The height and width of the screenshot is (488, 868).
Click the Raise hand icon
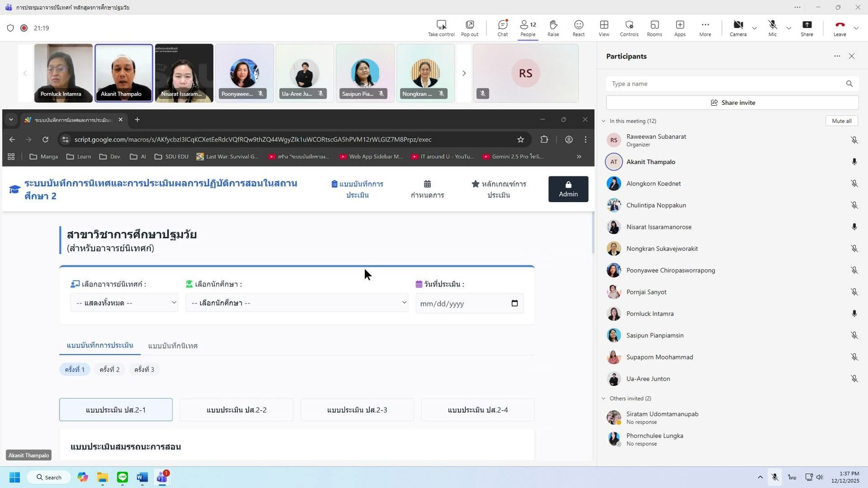[x=553, y=25]
